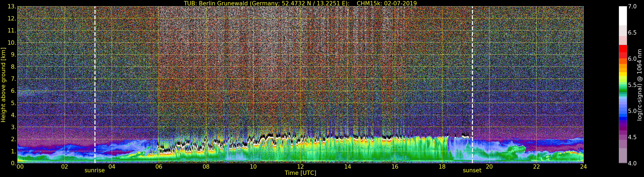644x177 pixels.
Task: Click the colorbar tick label '5.0'
Action: coord(632,111)
